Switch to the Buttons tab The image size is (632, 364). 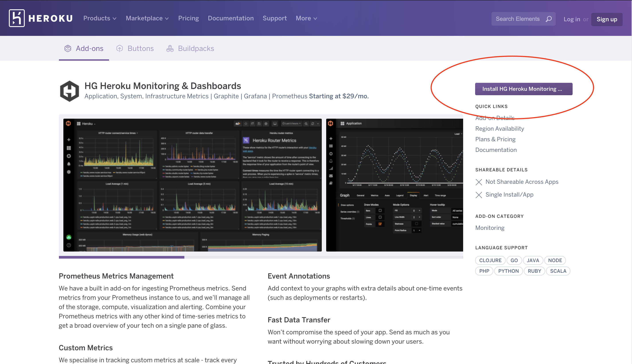coord(135,48)
